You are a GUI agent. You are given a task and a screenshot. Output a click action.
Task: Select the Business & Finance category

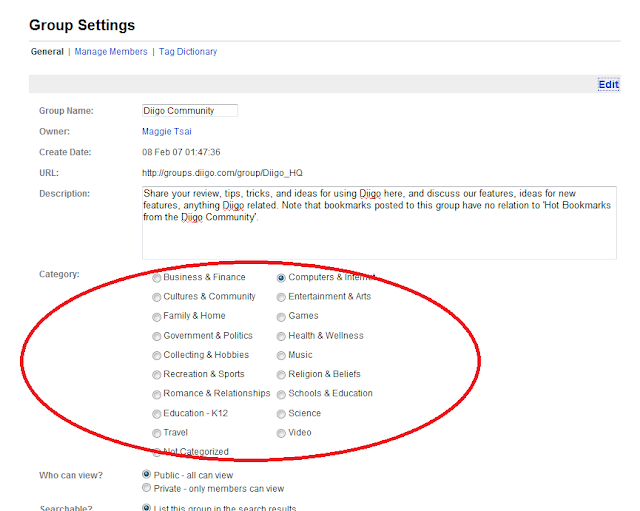coord(156,278)
